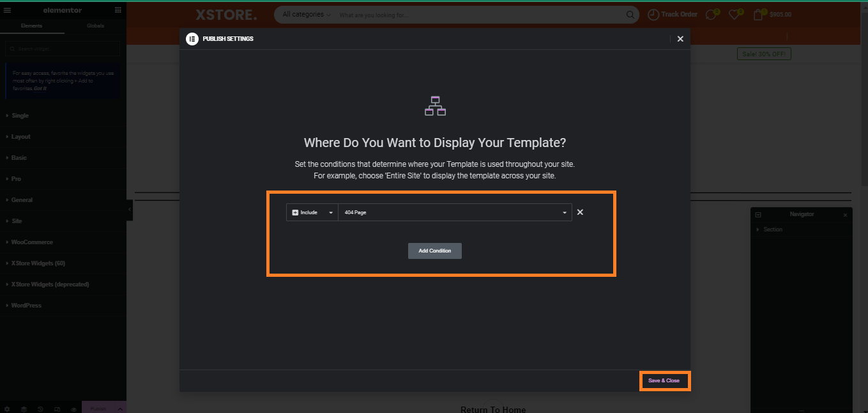
Task: Click the Sale! 30% OFF! badge
Action: (x=764, y=54)
